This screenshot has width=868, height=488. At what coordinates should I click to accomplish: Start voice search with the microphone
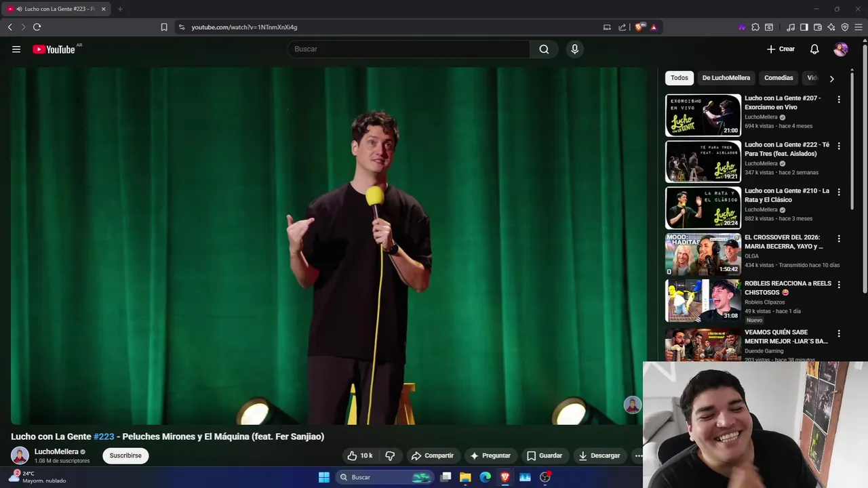[x=574, y=49]
